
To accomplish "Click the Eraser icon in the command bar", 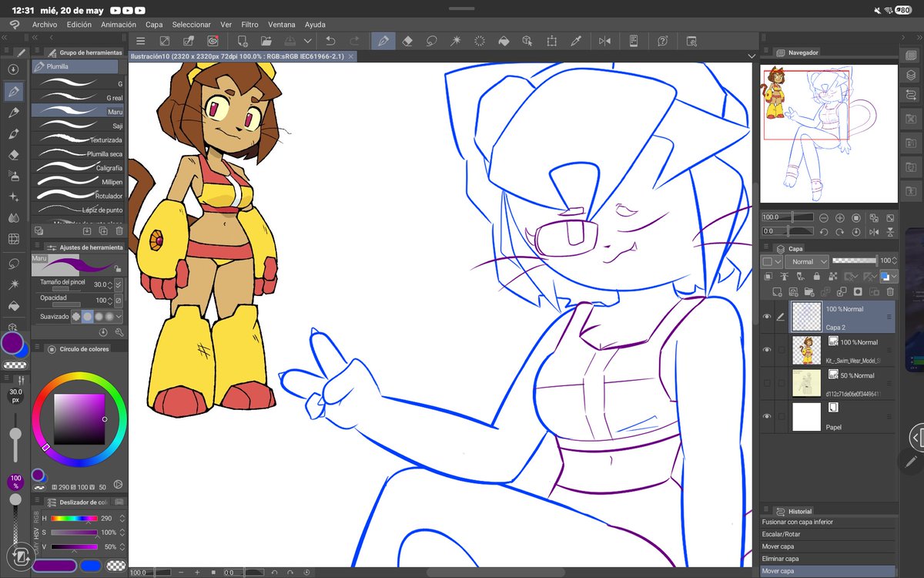I will [408, 41].
